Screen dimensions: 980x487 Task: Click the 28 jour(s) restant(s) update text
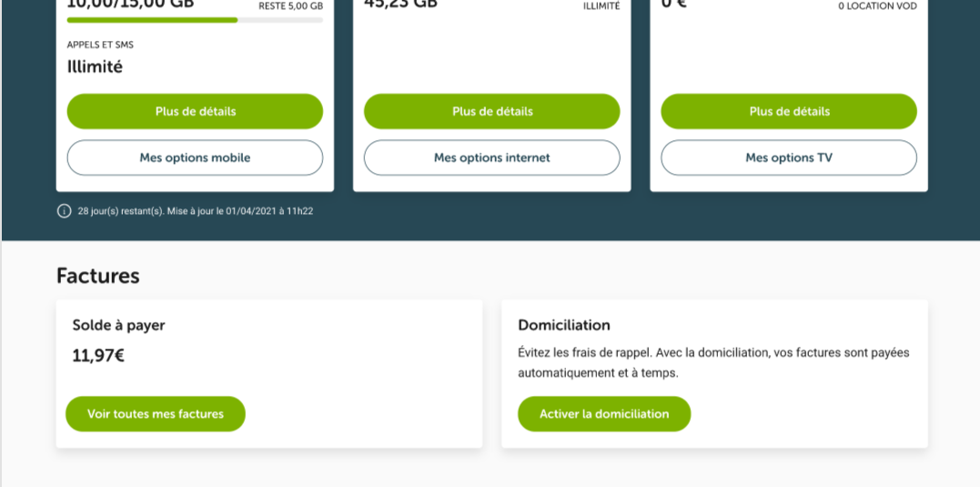pyautogui.click(x=196, y=211)
